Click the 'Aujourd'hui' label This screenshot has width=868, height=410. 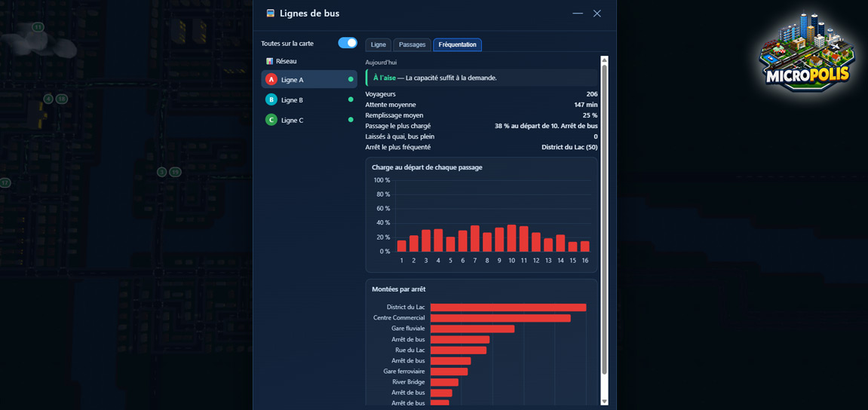click(x=381, y=63)
